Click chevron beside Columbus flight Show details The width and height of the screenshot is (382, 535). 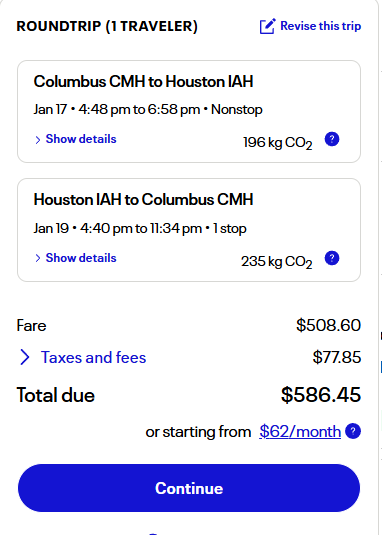pyautogui.click(x=38, y=140)
